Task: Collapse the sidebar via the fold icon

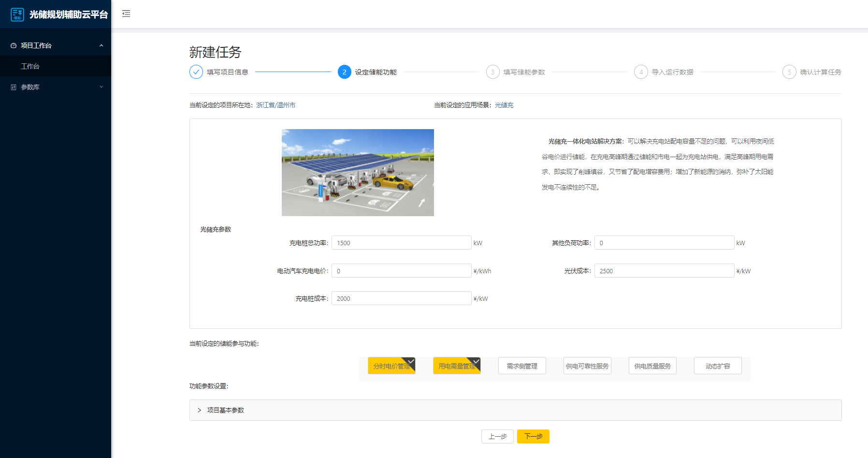Action: pyautogui.click(x=126, y=14)
